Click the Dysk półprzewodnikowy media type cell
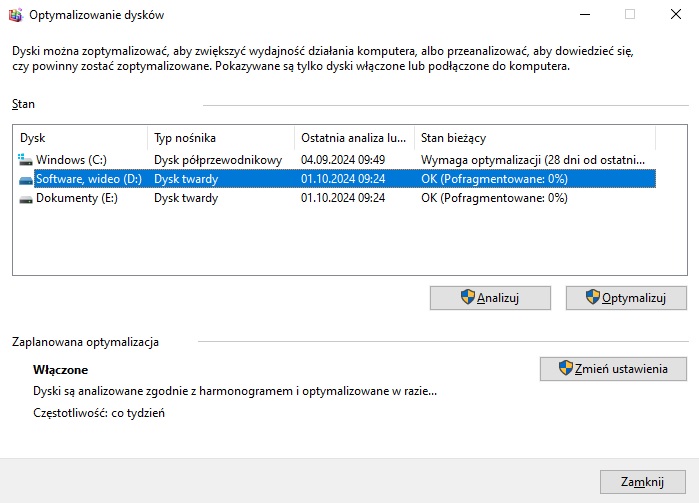 (217, 159)
